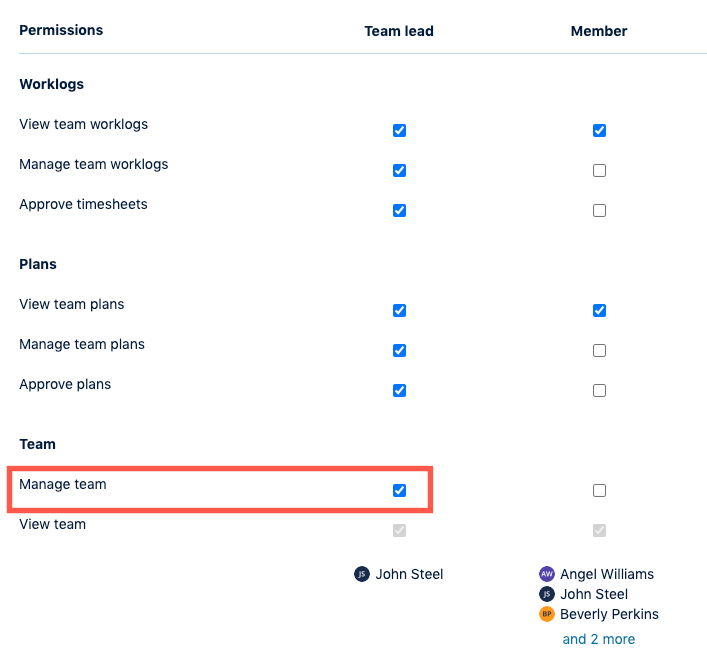This screenshot has height=662, width=707.
Task: Click John Steel avatar under Team lead
Action: (x=361, y=574)
